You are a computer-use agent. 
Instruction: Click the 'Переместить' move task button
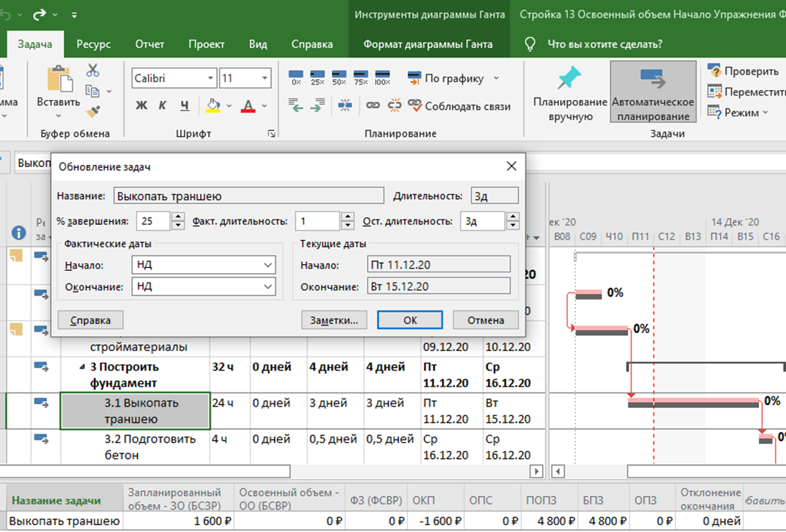[x=746, y=92]
